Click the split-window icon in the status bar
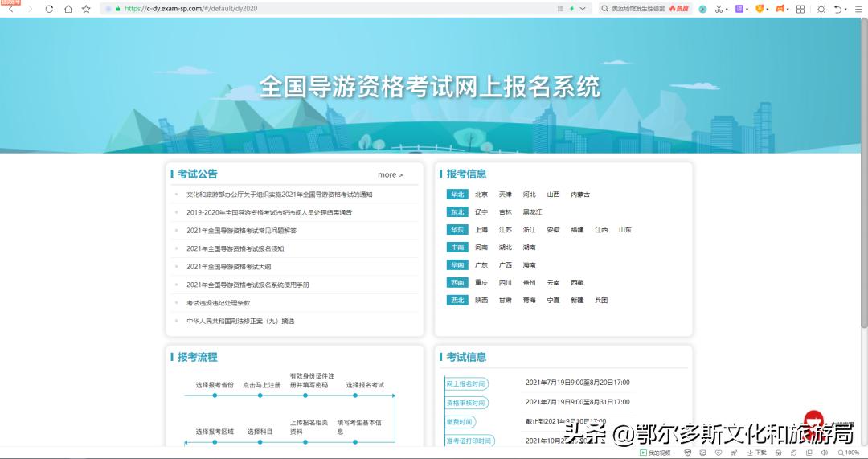 (x=809, y=453)
